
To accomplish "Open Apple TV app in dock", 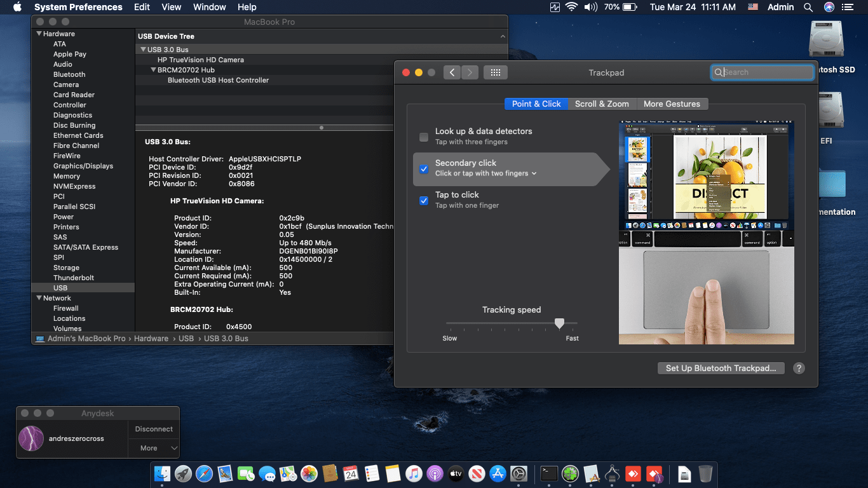I will [x=456, y=473].
